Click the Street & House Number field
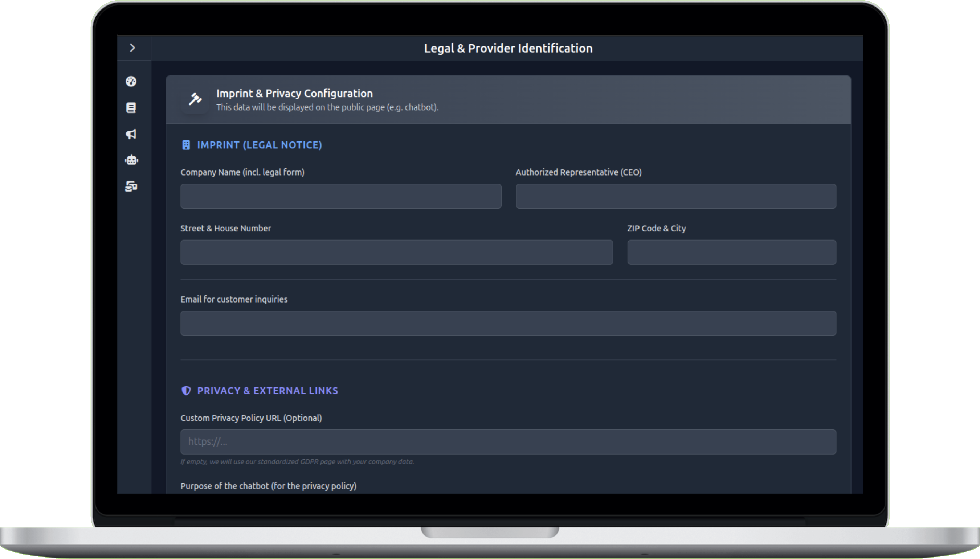 pos(396,252)
